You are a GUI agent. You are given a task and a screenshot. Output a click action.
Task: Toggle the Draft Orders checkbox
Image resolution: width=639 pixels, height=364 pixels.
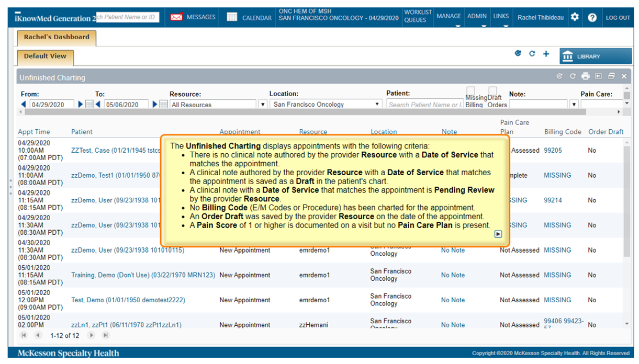pos(492,91)
